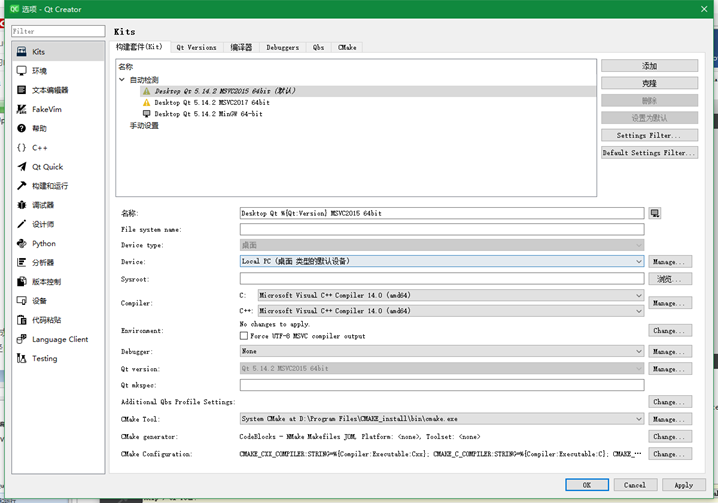Collapse the 自动检测 auto-detected tree group
Image resolution: width=718 pixels, height=503 pixels.
pos(122,80)
